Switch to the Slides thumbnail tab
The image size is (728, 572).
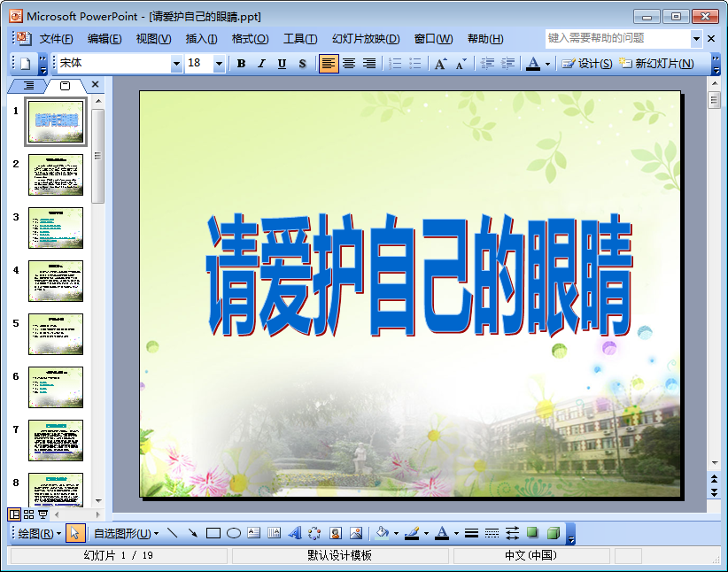coord(66,85)
